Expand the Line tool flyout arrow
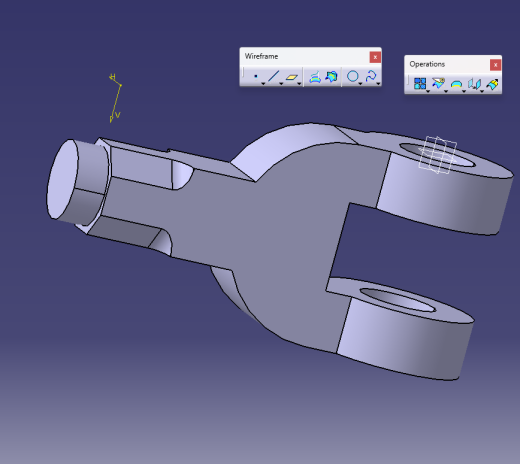Viewport: 520px width, 464px height. click(281, 84)
